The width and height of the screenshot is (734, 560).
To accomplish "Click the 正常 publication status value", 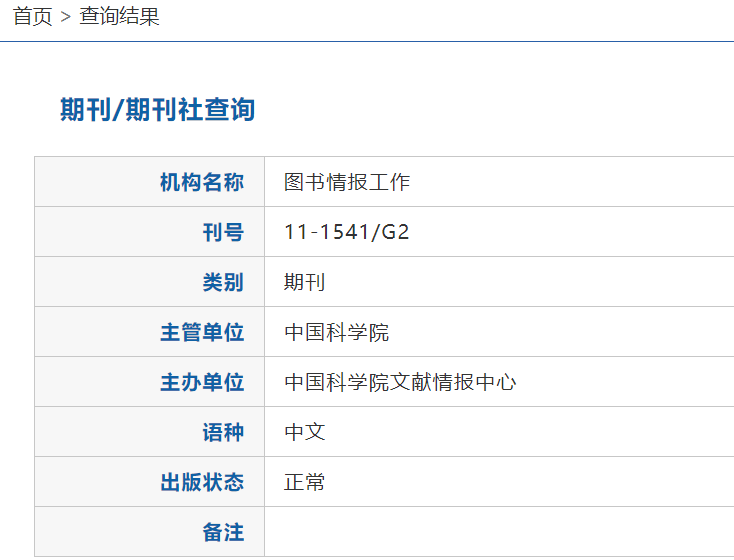I will pos(305,482).
